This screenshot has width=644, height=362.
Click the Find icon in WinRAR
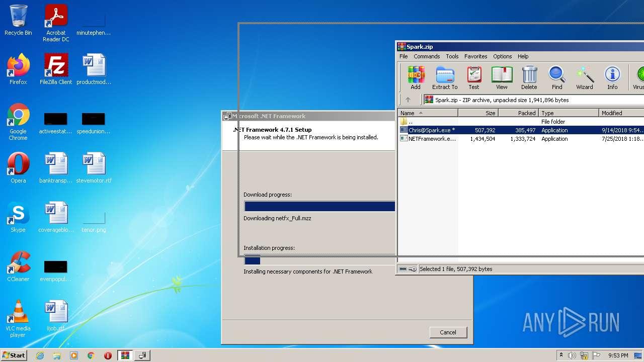pos(557,78)
